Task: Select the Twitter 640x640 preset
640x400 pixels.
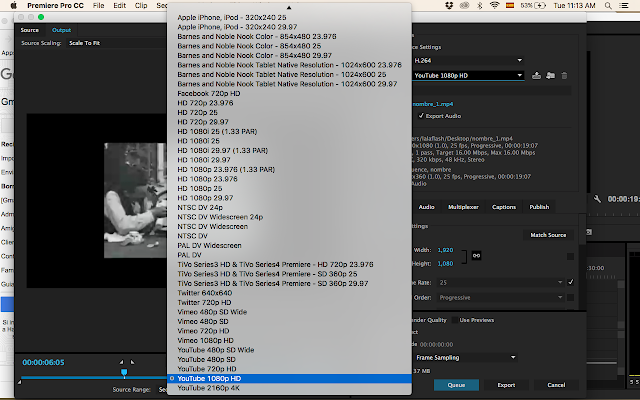Action: pyautogui.click(x=289, y=293)
